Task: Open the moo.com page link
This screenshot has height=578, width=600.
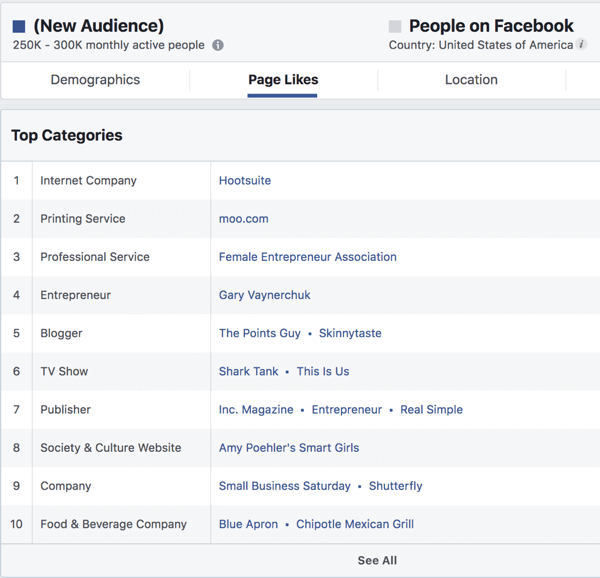Action: pyautogui.click(x=243, y=219)
